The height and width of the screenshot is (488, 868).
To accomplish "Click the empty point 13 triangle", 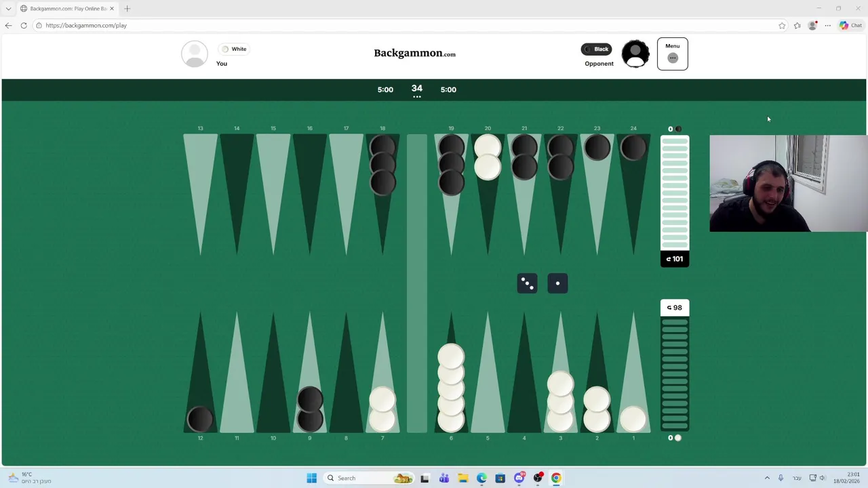I will tap(200, 195).
